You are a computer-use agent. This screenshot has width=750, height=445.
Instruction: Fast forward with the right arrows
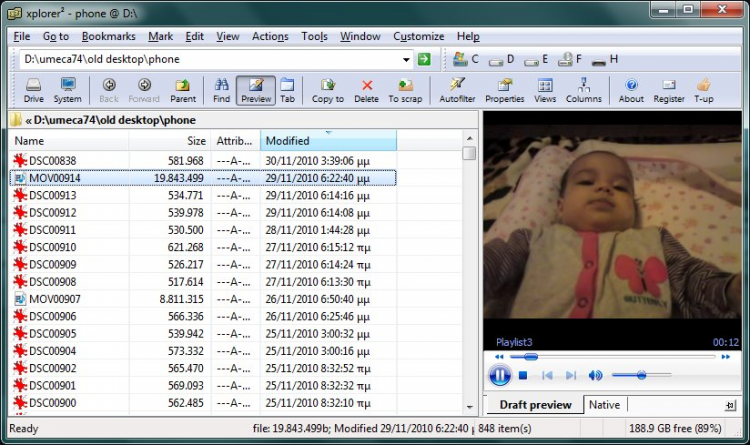(726, 356)
